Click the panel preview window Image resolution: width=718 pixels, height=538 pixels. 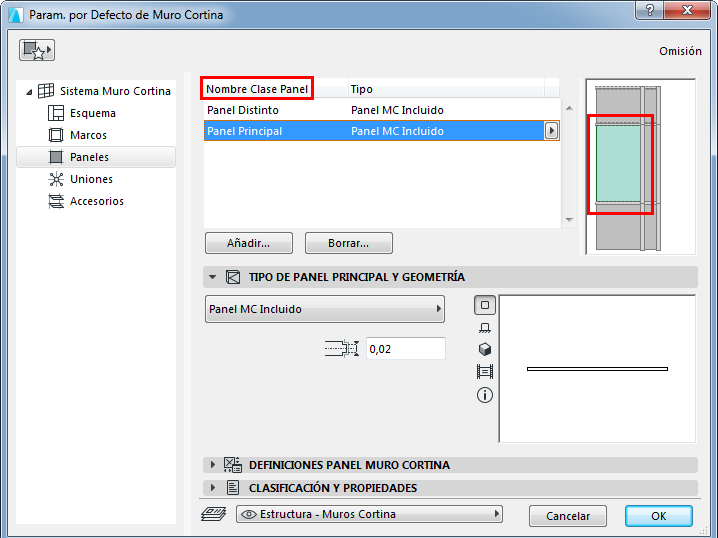coord(597,369)
